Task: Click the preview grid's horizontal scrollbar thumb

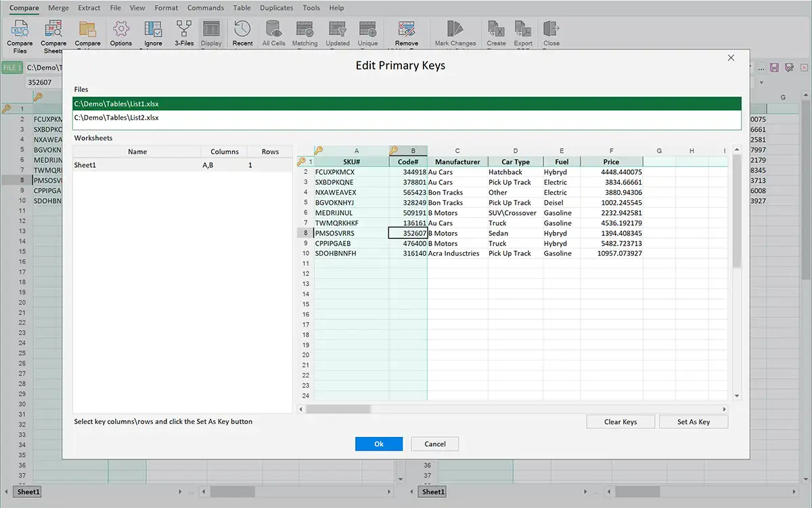Action: click(338, 409)
